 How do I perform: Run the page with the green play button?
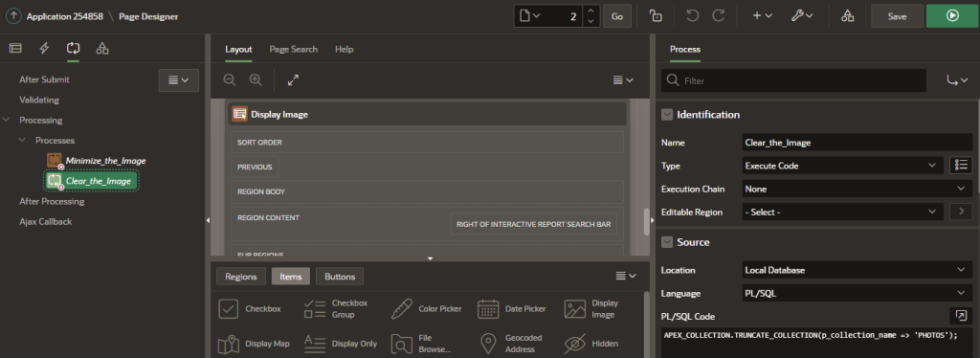[x=952, y=16]
